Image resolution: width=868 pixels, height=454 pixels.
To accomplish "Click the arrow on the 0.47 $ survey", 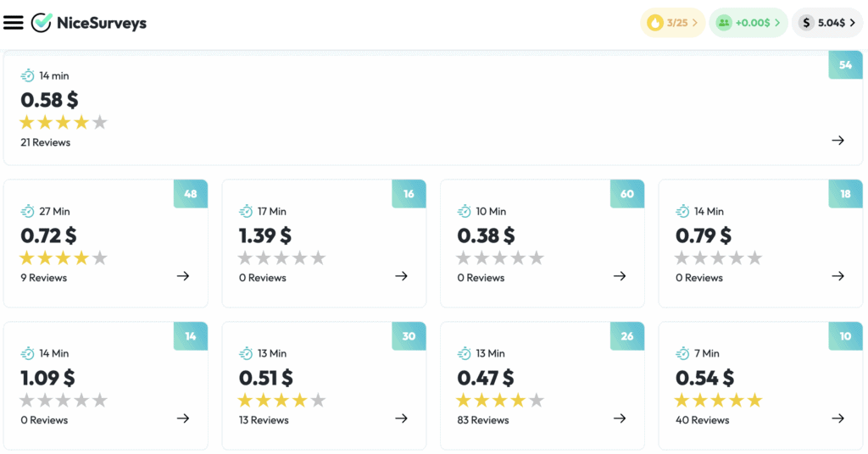I will click(x=620, y=418).
